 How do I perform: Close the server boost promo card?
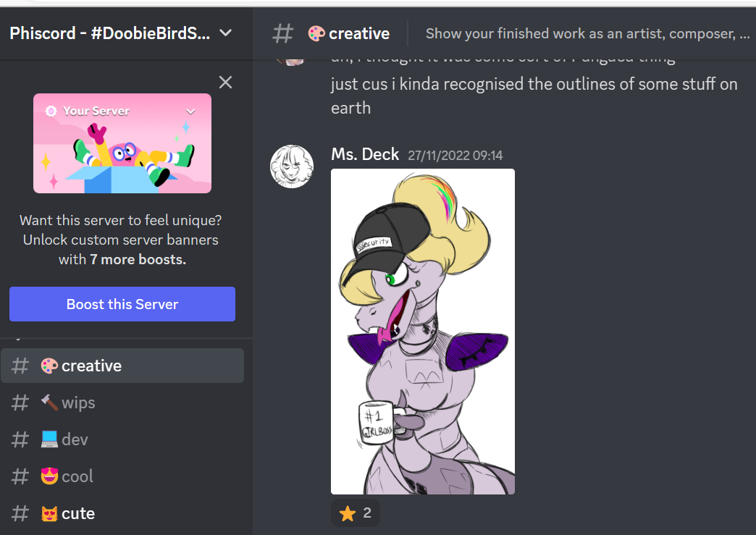(x=225, y=83)
